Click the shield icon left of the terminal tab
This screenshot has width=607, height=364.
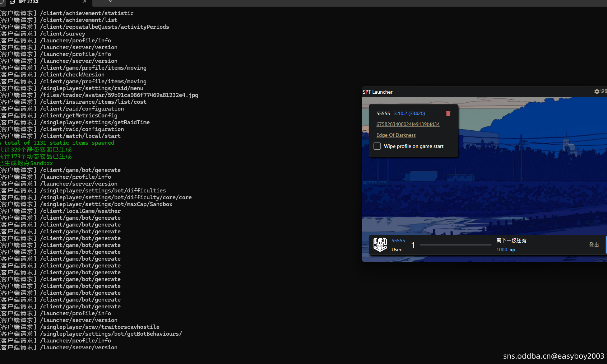pos(1,2)
